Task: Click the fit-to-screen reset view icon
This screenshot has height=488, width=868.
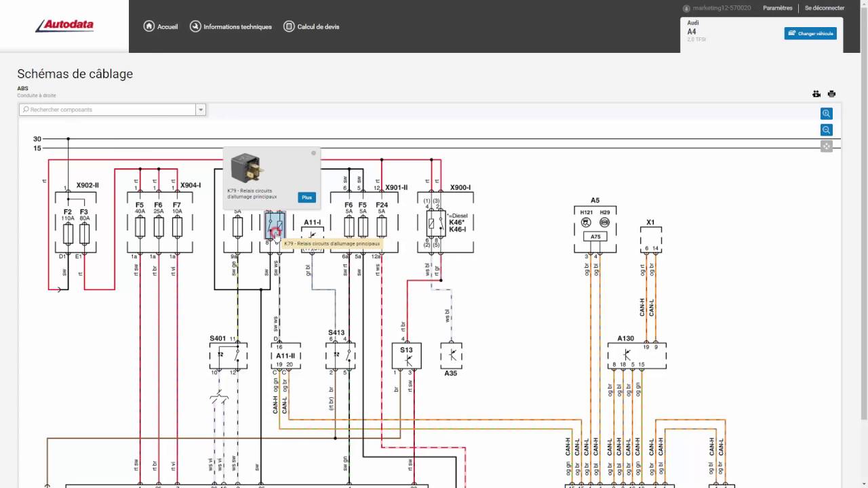Action: tap(826, 146)
